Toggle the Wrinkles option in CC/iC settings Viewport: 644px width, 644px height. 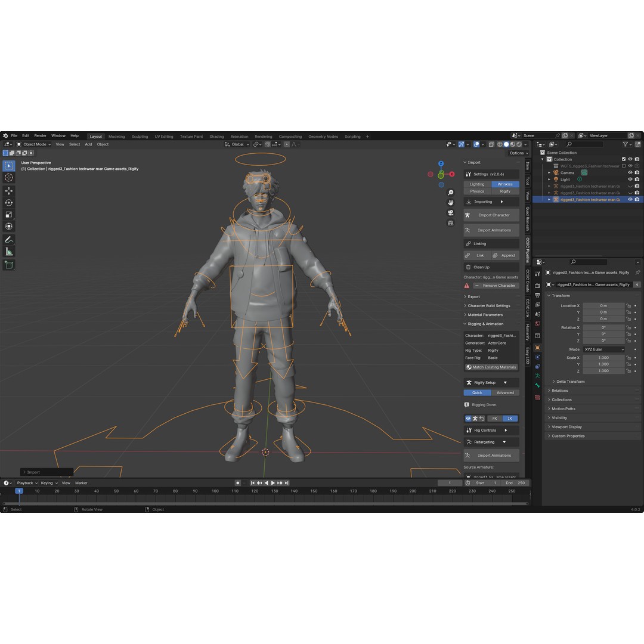[505, 184]
